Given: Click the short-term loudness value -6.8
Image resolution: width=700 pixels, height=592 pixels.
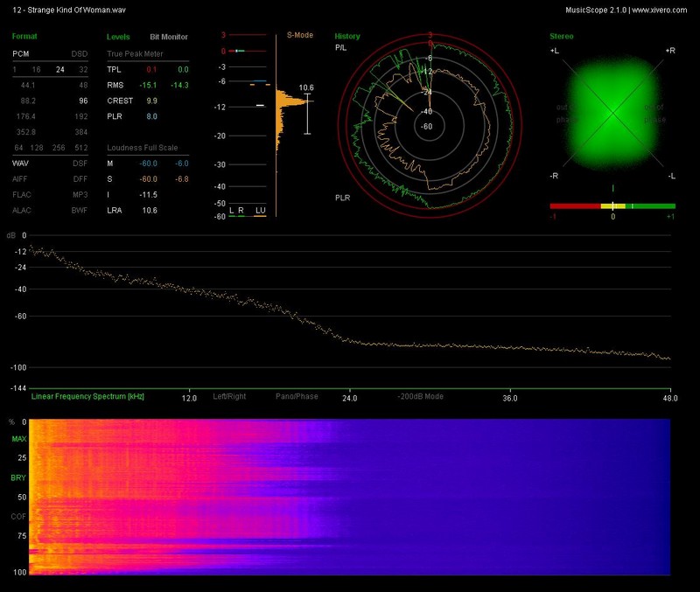Looking at the screenshot, I should click(182, 179).
